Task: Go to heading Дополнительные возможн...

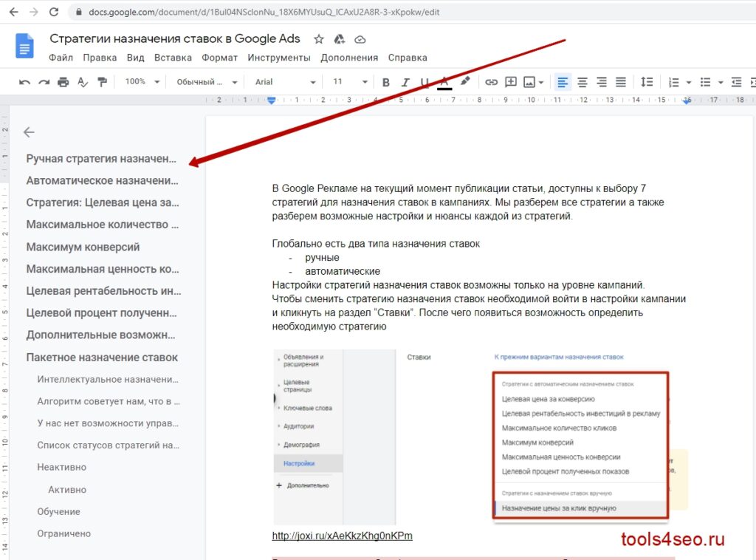Action: pyautogui.click(x=100, y=335)
